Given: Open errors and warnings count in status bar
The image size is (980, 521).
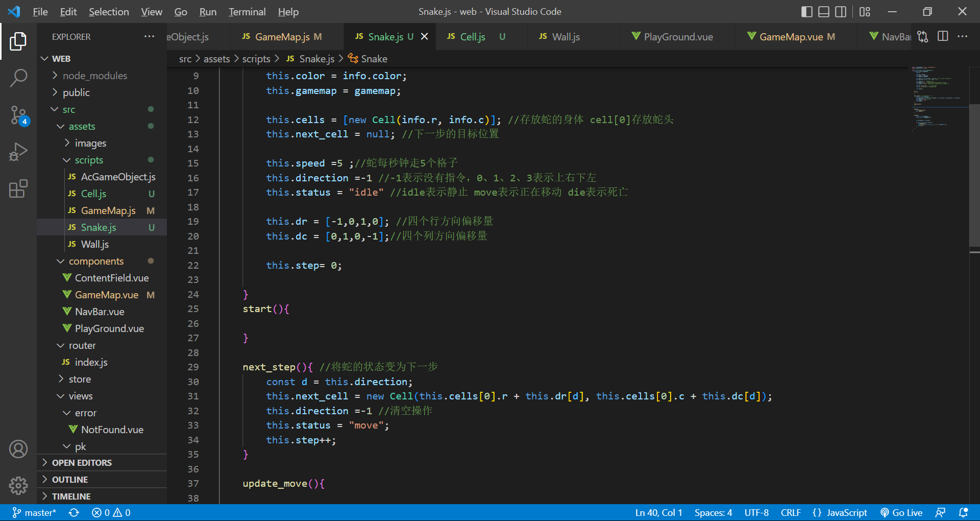Looking at the screenshot, I should coord(111,512).
